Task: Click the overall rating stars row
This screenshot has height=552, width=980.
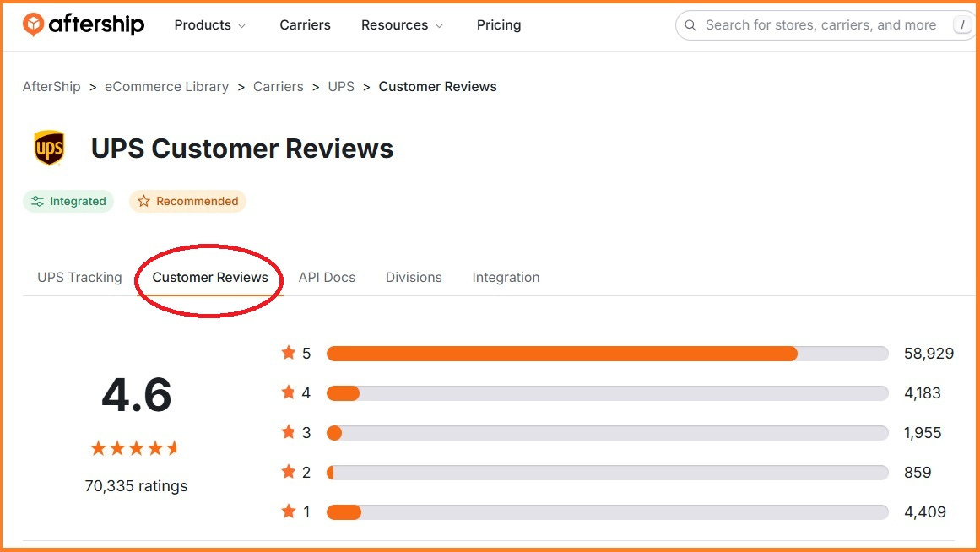Action: pyautogui.click(x=133, y=447)
